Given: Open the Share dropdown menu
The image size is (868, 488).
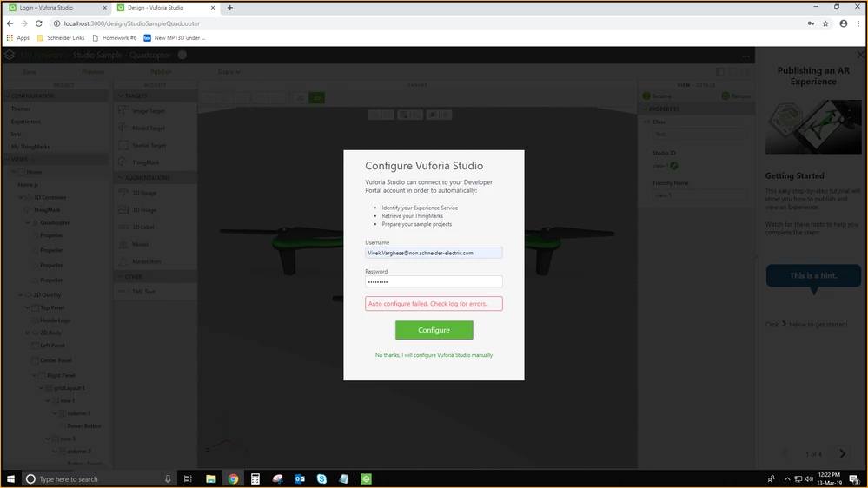Looking at the screenshot, I should click(229, 72).
